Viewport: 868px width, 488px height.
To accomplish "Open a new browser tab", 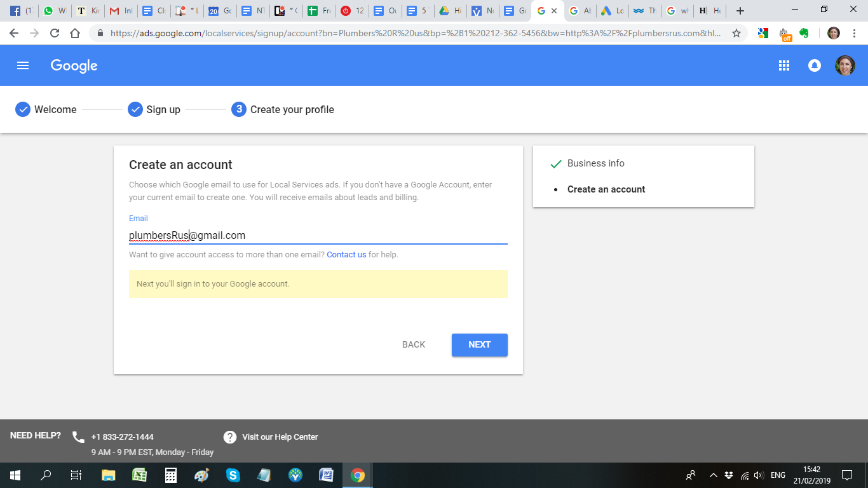I will pos(740,11).
